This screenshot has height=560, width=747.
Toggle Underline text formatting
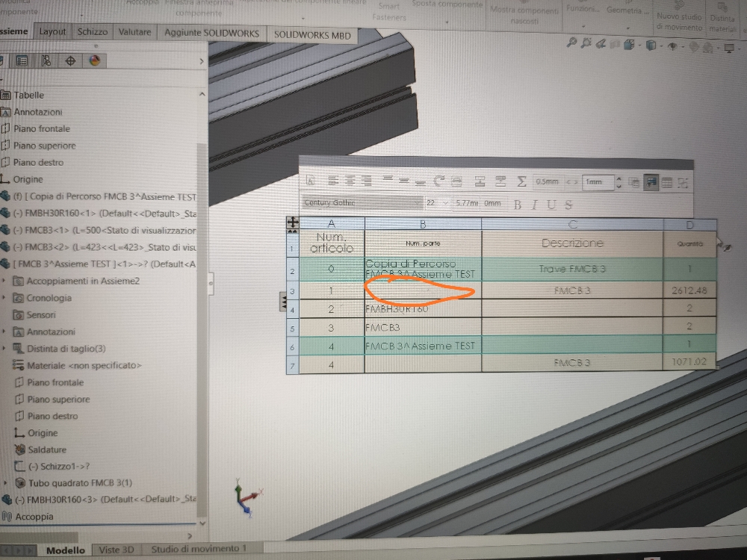pyautogui.click(x=552, y=205)
